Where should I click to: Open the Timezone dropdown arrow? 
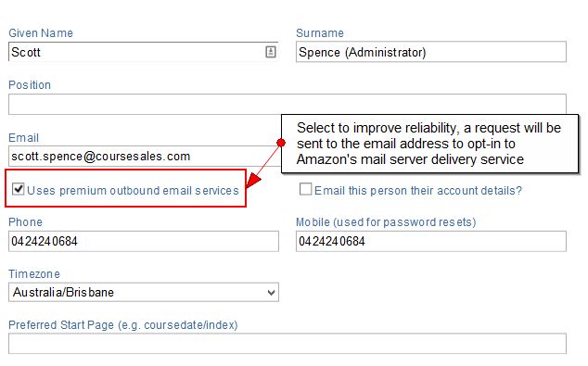[x=272, y=293]
